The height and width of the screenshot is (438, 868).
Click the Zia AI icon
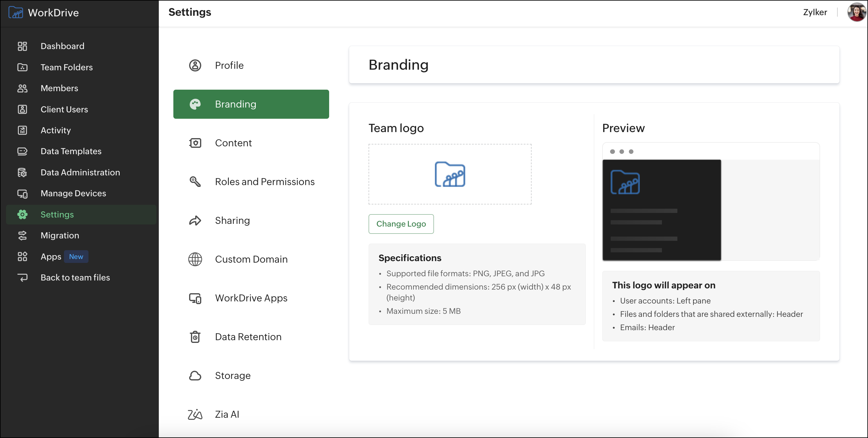coord(195,414)
